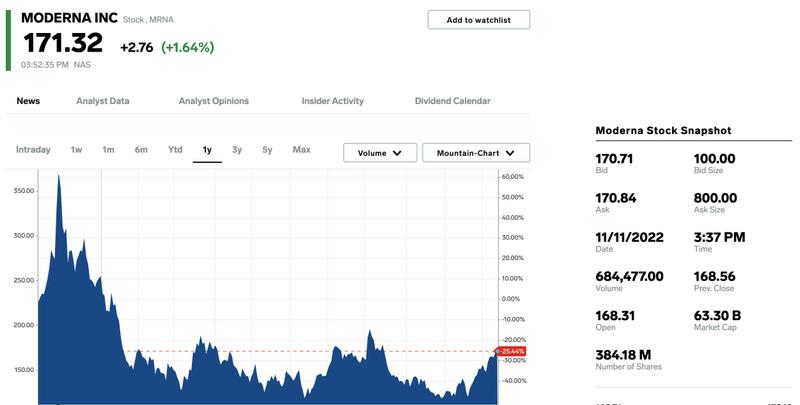Open the Volume dropdown

[380, 153]
